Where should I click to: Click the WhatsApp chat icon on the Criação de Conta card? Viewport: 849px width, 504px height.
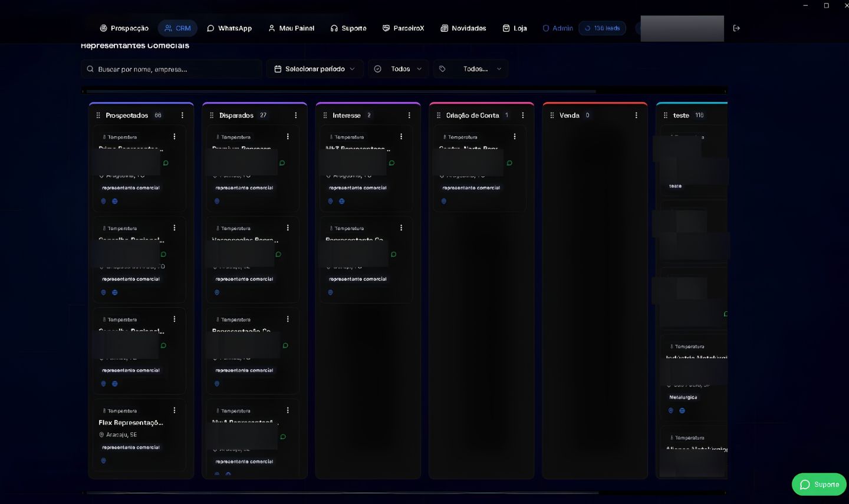509,163
